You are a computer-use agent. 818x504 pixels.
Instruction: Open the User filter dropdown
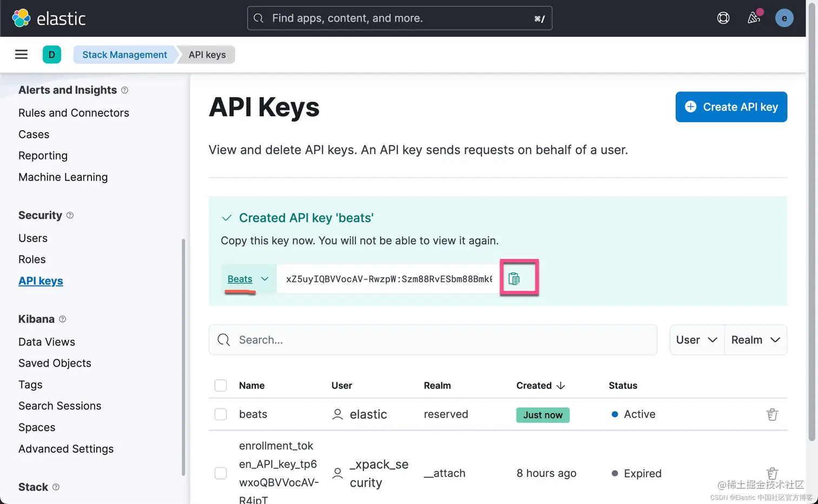click(697, 340)
